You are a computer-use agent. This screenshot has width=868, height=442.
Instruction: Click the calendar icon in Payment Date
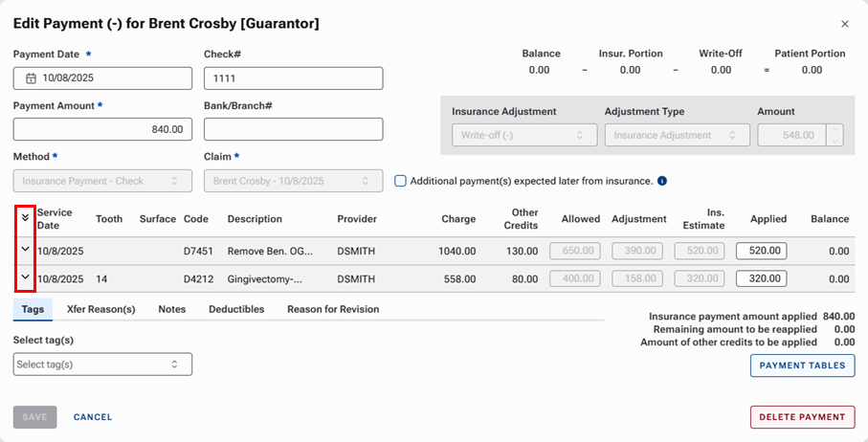(x=31, y=78)
